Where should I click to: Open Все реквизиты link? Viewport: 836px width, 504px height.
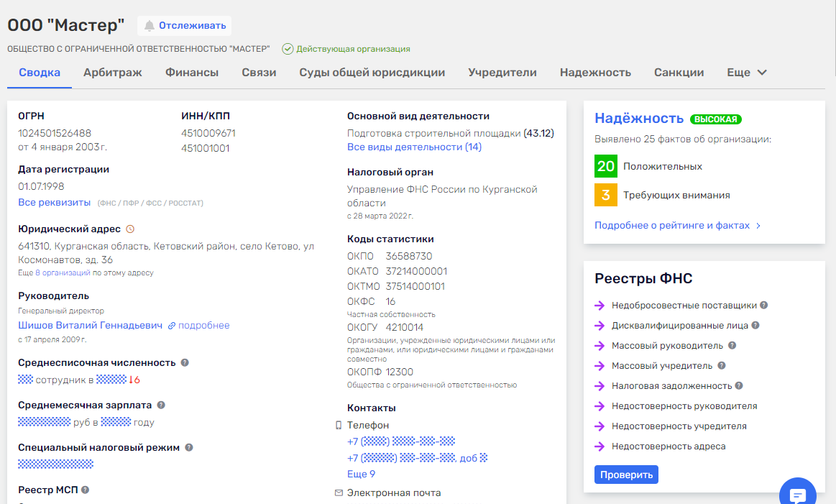pyautogui.click(x=55, y=203)
